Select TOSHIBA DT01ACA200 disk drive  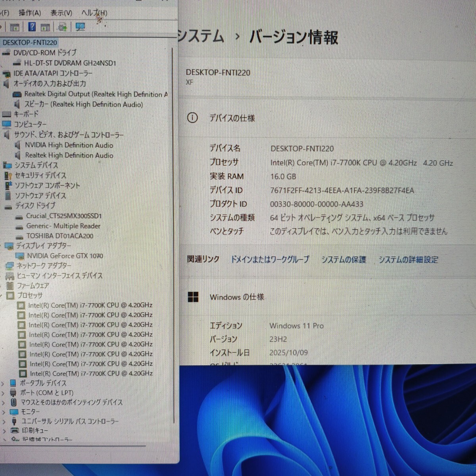point(60,236)
